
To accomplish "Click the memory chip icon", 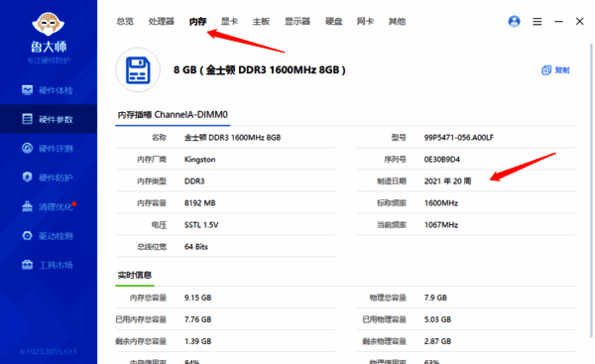I will coord(138,69).
